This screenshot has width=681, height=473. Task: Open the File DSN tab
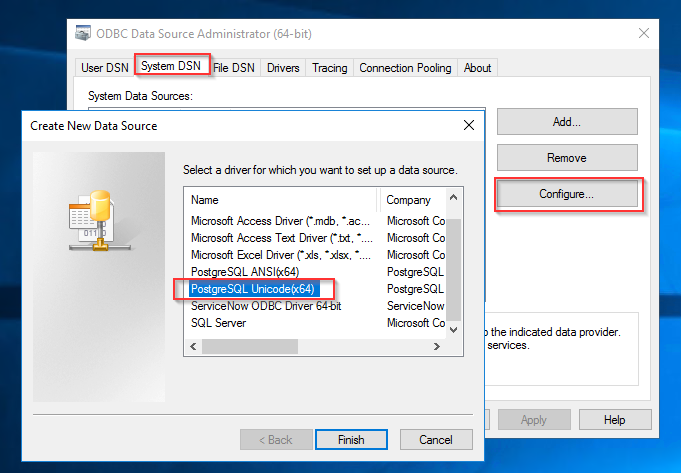point(234,68)
